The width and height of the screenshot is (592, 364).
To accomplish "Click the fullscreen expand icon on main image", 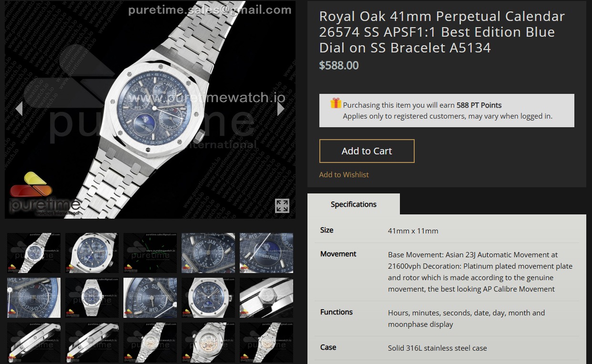I will click(282, 206).
